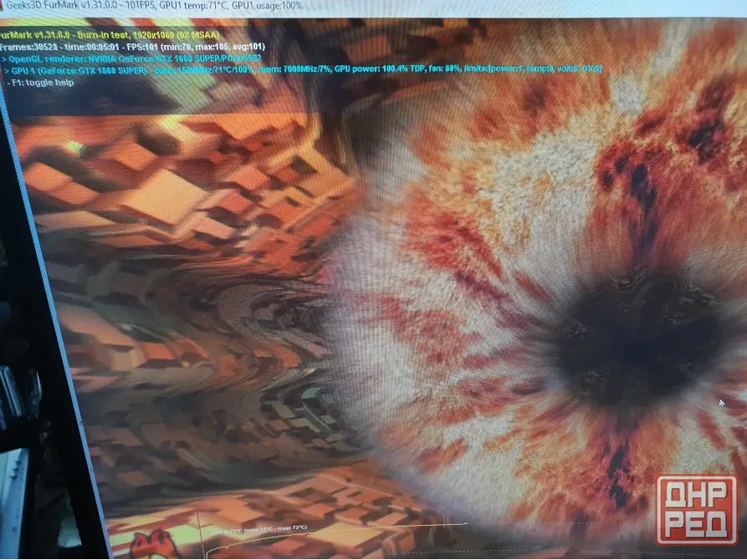
Task: Click the 'FurMark v1.31.0.0 - Burn-in test' line
Action: click(110, 35)
